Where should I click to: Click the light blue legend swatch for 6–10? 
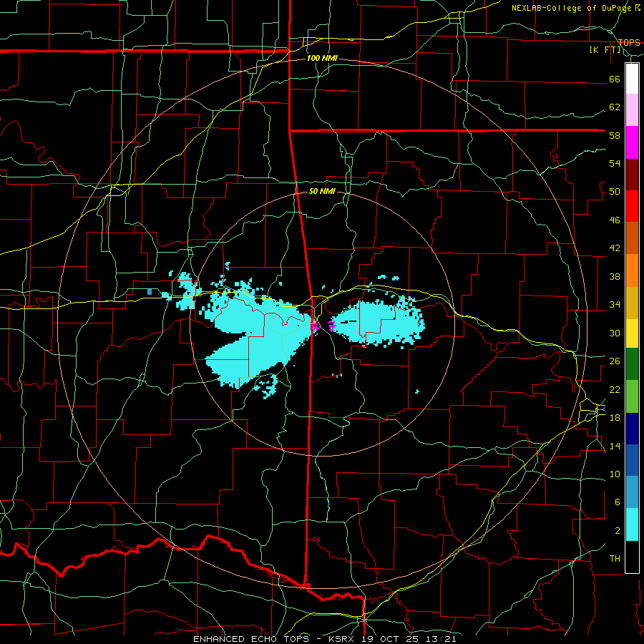(632, 492)
